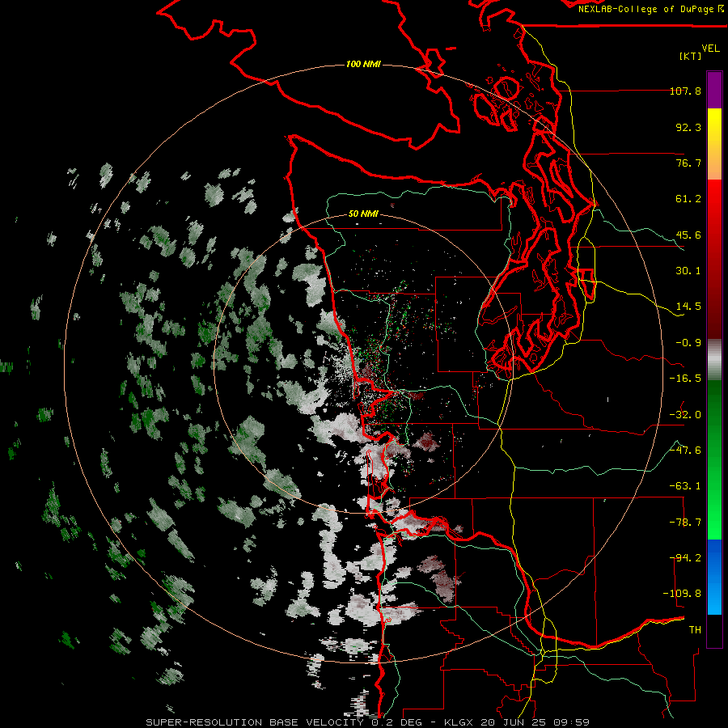Select the 30.1 velocity legend value
728x728 pixels.
[688, 271]
